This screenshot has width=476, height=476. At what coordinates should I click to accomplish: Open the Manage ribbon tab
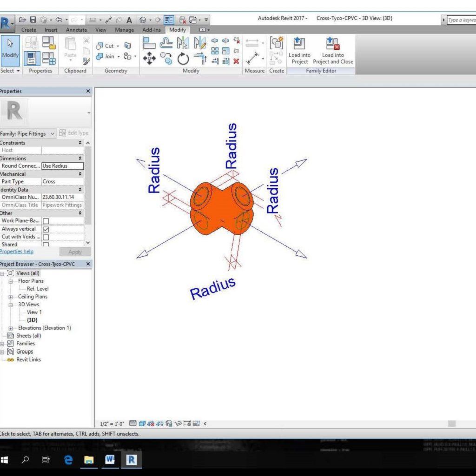pyautogui.click(x=124, y=30)
